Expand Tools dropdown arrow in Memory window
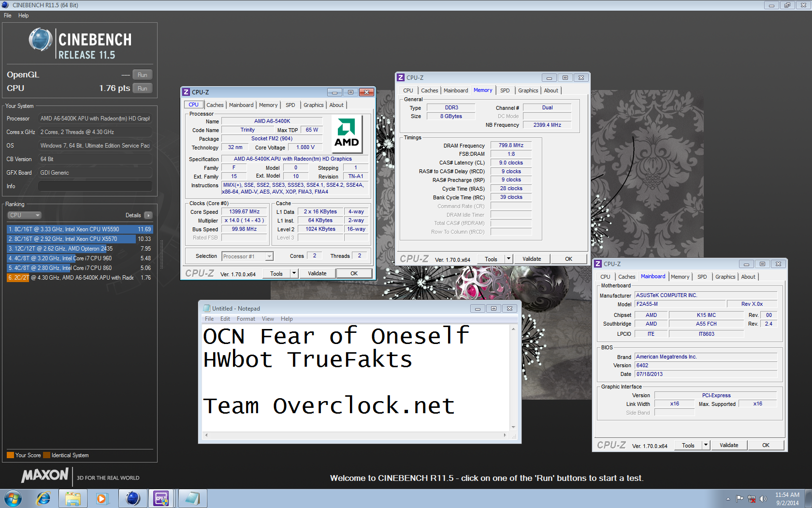This screenshot has height=508, width=812. 508,259
